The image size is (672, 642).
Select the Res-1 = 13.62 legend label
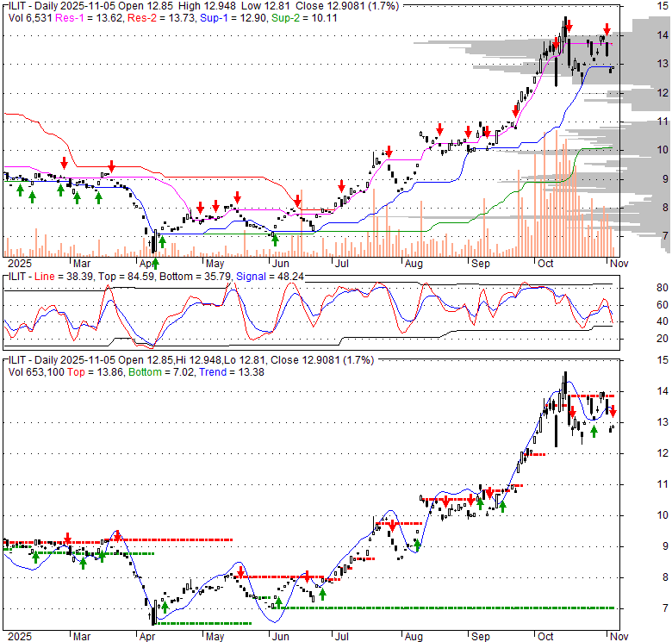coord(90,17)
